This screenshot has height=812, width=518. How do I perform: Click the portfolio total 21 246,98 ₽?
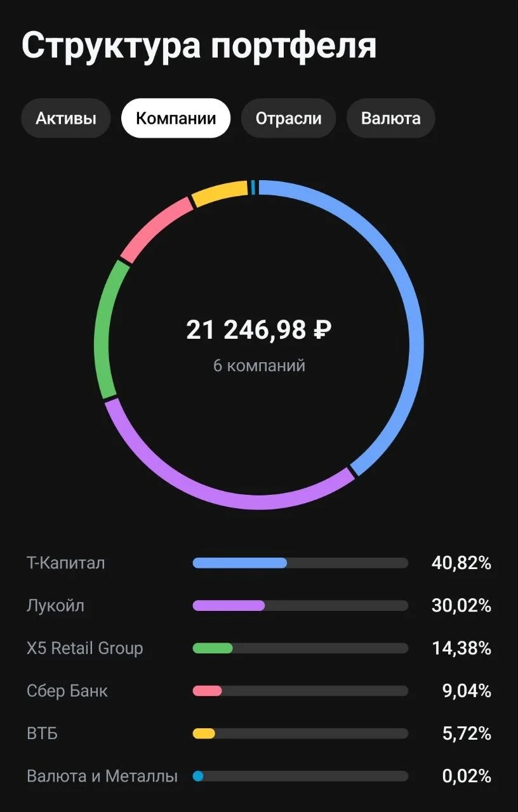point(259,330)
